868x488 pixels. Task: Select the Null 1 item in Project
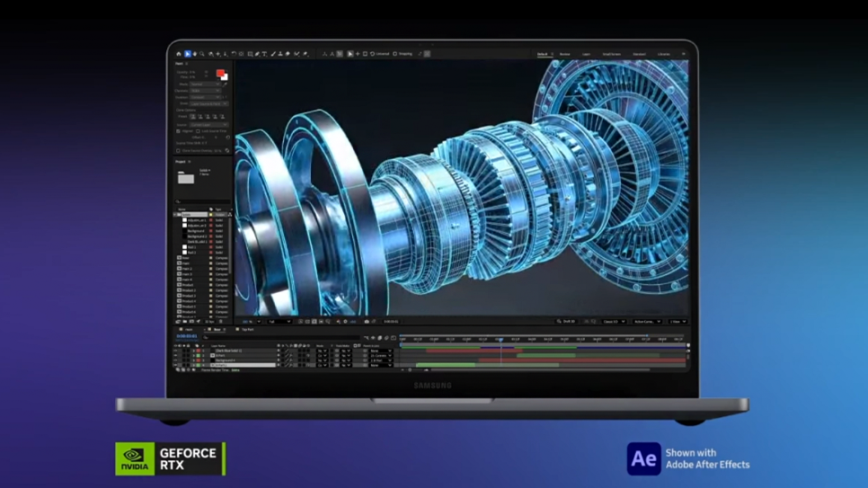pos(192,246)
